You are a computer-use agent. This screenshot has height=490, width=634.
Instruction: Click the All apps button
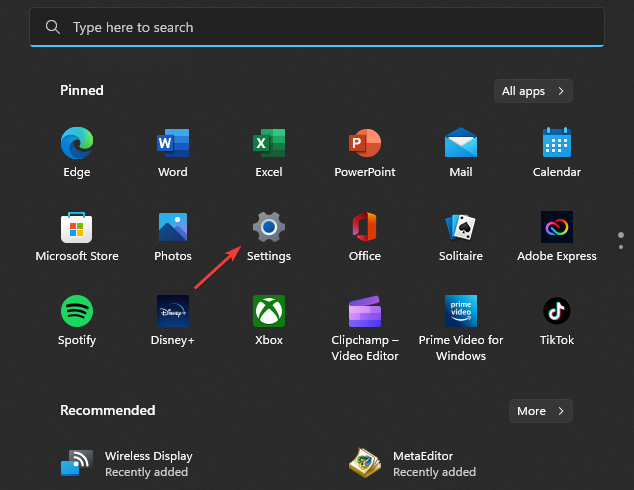[533, 91]
